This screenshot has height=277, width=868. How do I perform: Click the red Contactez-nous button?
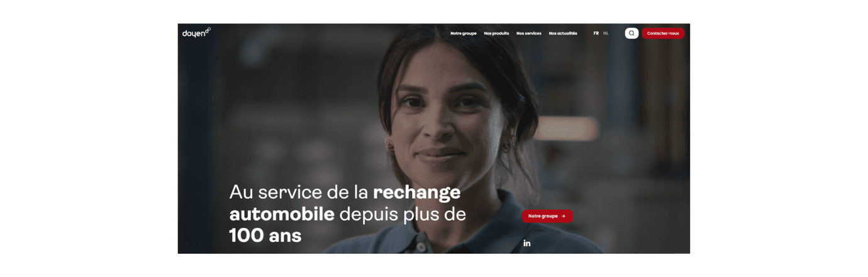point(663,33)
